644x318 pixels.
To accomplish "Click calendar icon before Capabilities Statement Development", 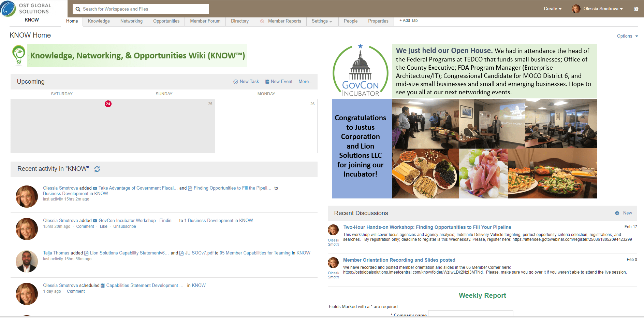I will [103, 286].
